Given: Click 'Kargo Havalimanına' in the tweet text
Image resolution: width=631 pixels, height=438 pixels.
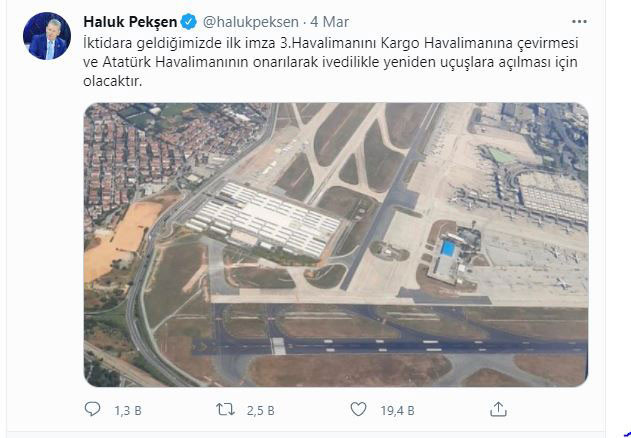Looking at the screenshot, I should (442, 43).
